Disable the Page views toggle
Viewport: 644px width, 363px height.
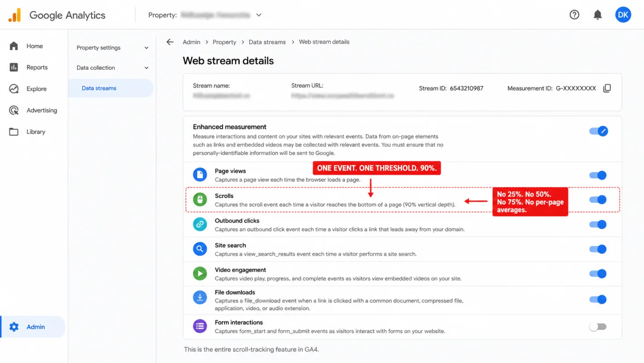pos(598,175)
